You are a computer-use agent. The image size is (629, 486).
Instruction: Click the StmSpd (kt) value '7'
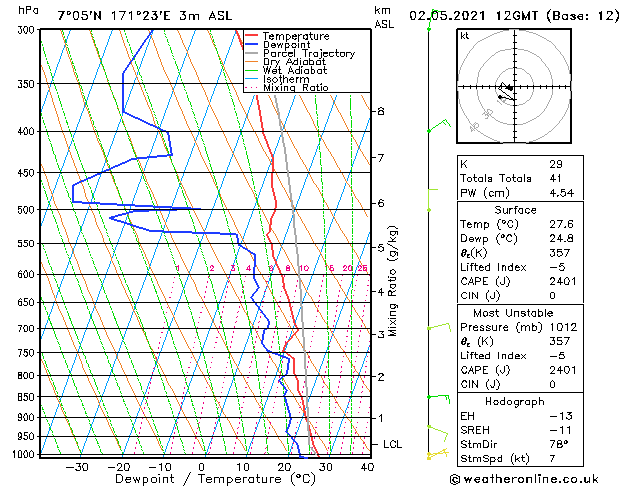tap(553, 459)
